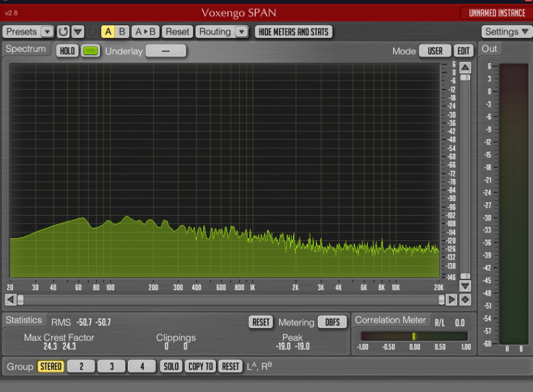
Task: Reset the current group
Action: tap(231, 367)
